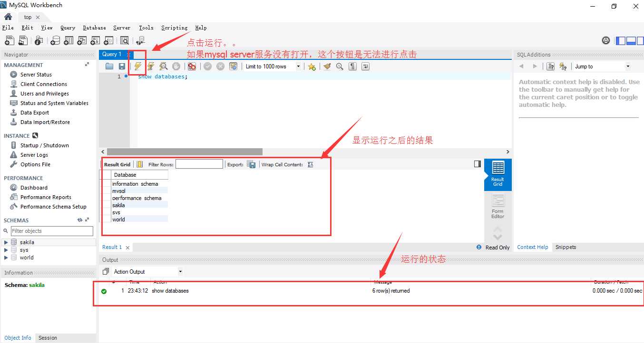The width and height of the screenshot is (644, 343).
Task: Click search table data toolbar icon
Action: [x=125, y=41]
